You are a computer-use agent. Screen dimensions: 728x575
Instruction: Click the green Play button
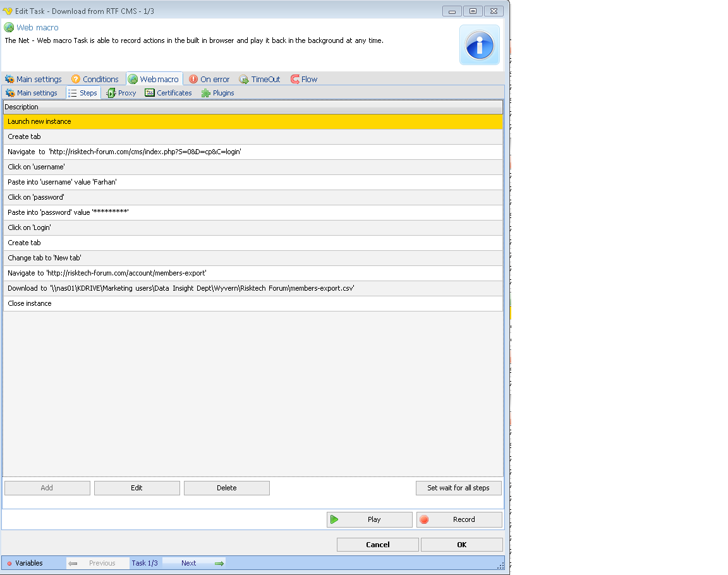[369, 519]
